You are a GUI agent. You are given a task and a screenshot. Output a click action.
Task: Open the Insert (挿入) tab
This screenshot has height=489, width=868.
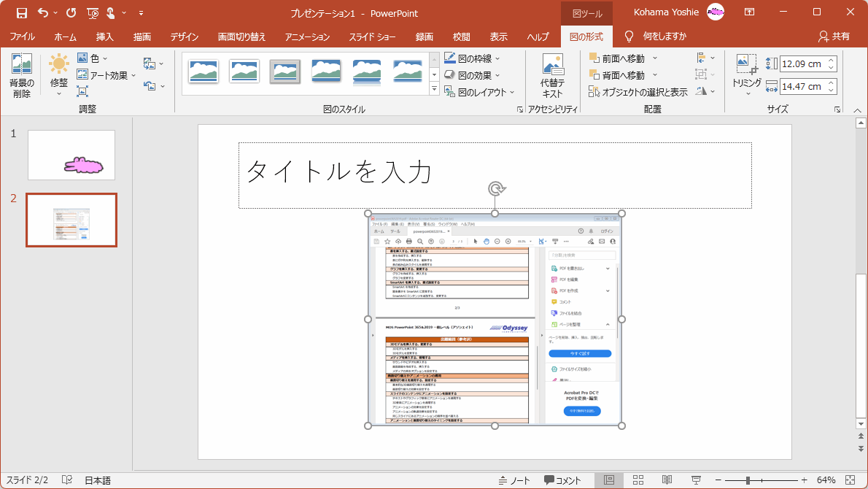point(104,36)
